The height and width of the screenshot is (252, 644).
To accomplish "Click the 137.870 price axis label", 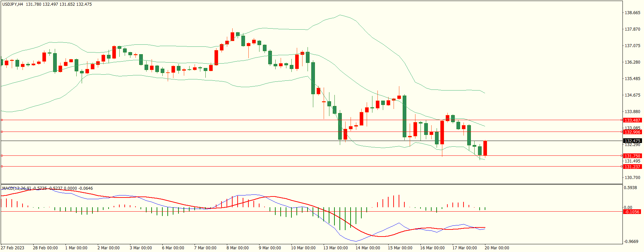I will [x=632, y=29].
